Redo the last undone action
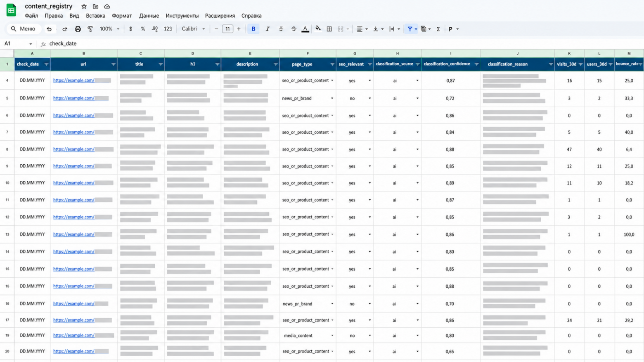Image resolution: width=644 pixels, height=362 pixels. click(65, 29)
